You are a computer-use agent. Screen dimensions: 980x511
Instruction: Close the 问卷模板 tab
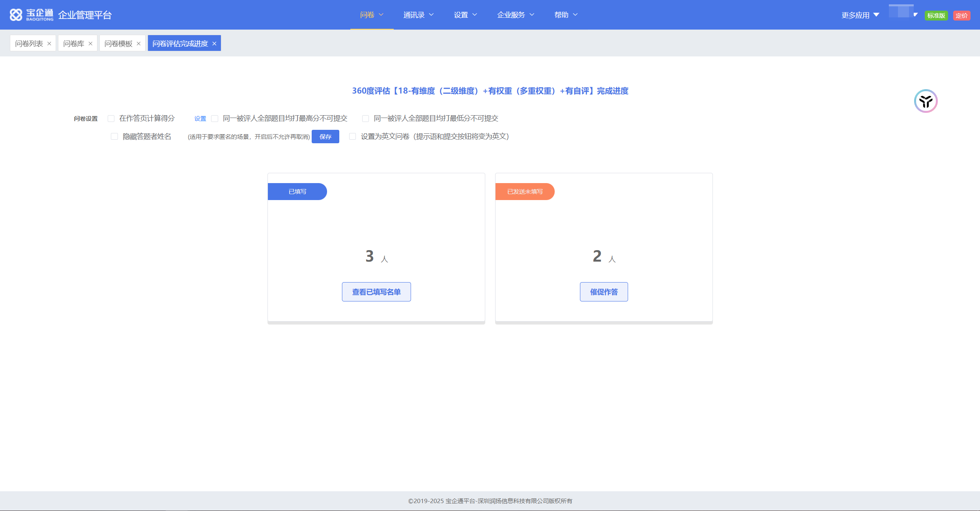point(138,44)
